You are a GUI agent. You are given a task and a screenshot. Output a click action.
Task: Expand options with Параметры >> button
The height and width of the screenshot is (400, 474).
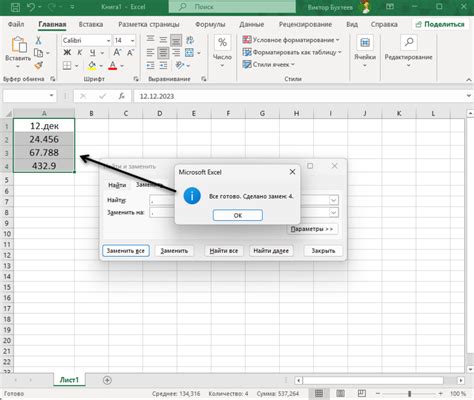(x=312, y=229)
